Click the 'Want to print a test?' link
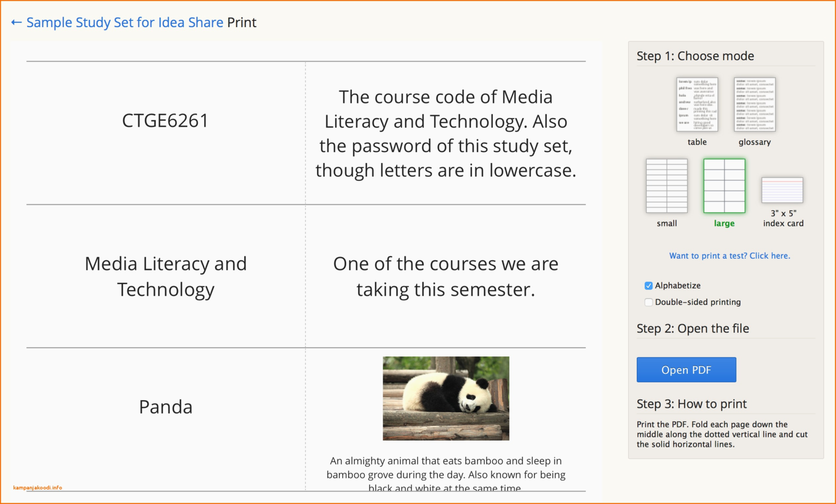836x504 pixels. 729,256
